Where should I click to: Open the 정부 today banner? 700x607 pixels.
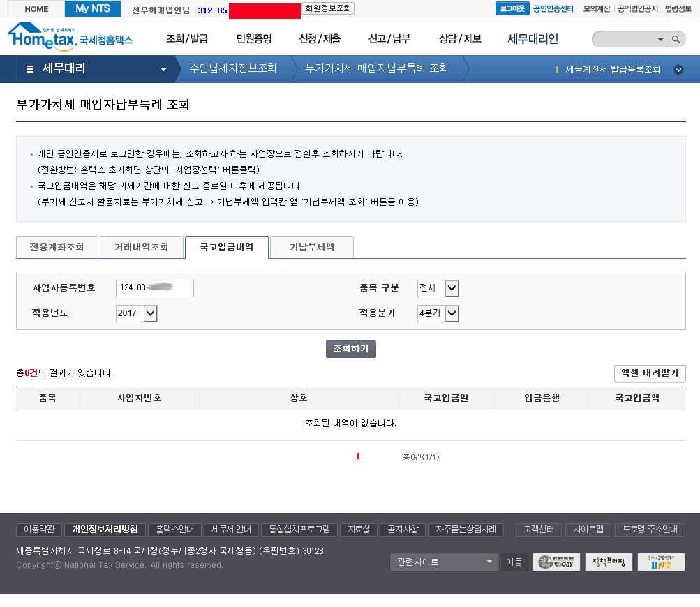point(556,562)
